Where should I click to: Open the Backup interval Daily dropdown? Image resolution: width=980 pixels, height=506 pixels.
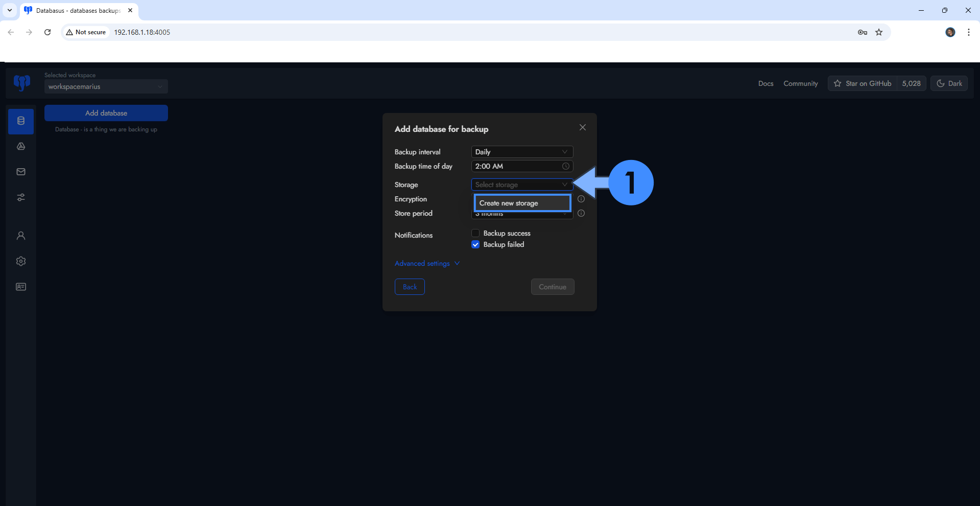[521, 152]
